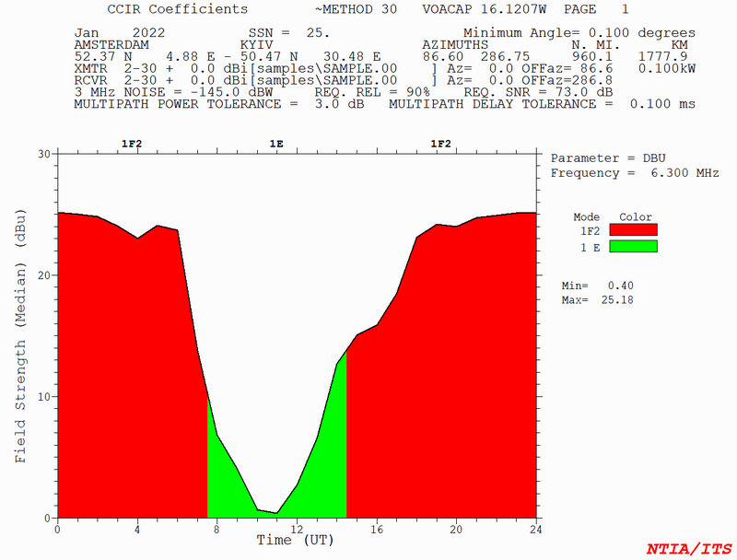
Task: Click the "MULTIPATH POWER TOLERANCE = 3.0 dB" text
Action: click(219, 104)
